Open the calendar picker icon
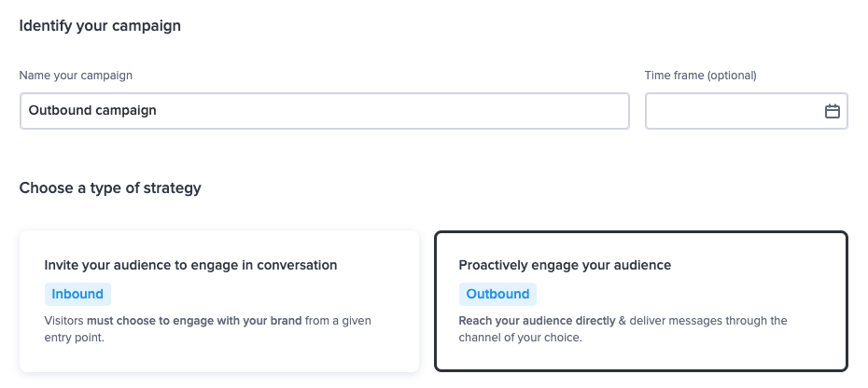Image resolution: width=868 pixels, height=388 pixels. pos(832,111)
